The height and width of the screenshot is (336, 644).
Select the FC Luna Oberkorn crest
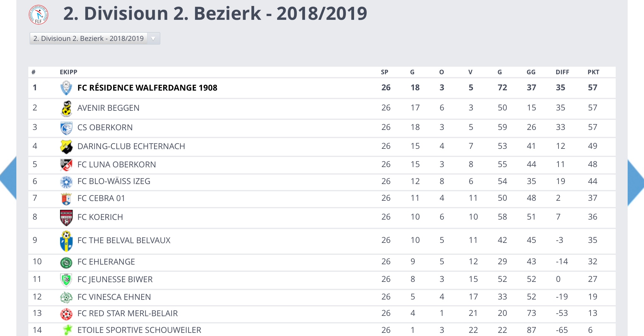tap(66, 164)
